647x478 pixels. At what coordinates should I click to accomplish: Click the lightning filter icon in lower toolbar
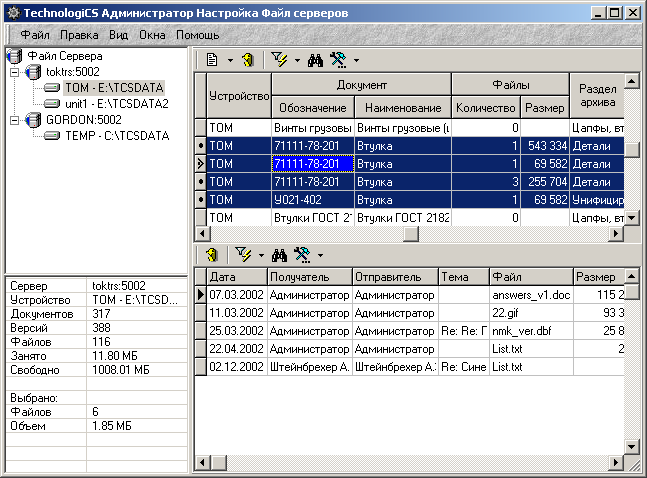pyautogui.click(x=243, y=256)
